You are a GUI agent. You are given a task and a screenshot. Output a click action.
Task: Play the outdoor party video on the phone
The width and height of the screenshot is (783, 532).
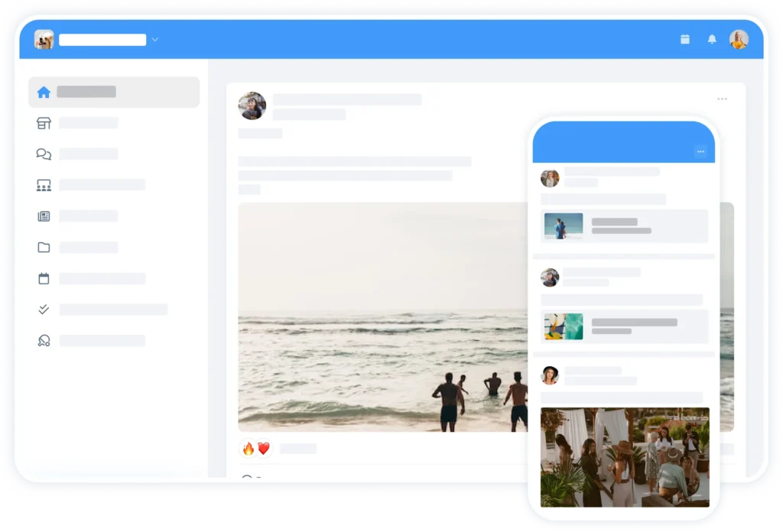(x=624, y=457)
